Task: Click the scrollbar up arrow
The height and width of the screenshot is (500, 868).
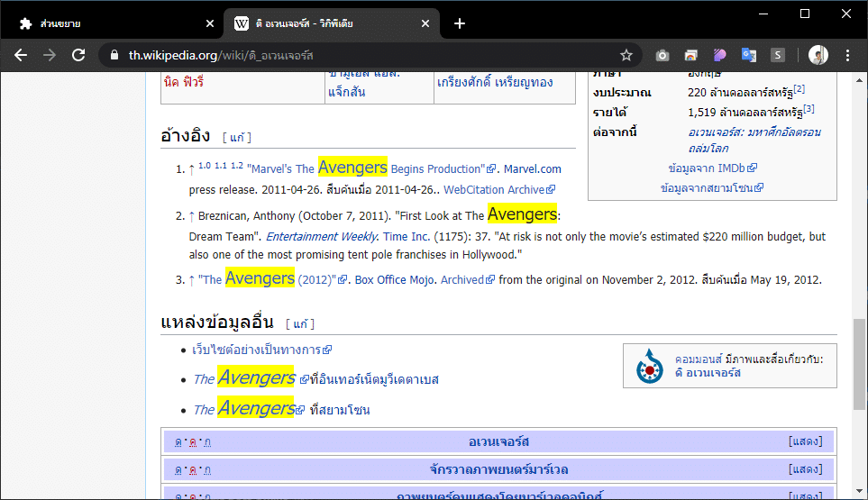Action: 859,80
